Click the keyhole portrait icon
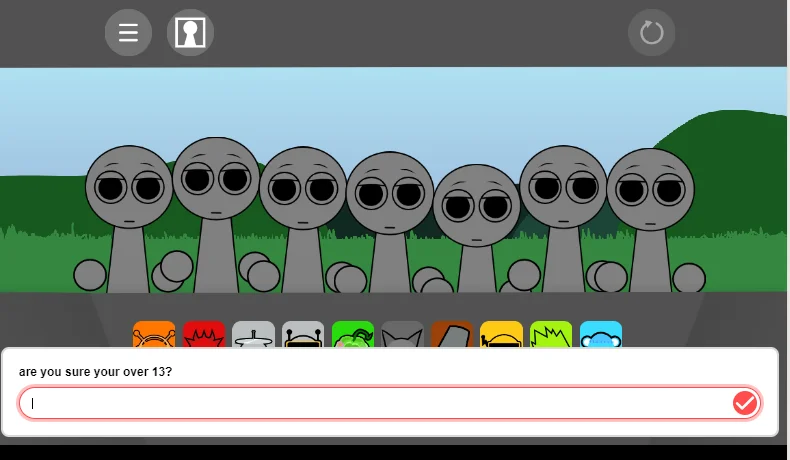This screenshot has width=790, height=460. tap(190, 33)
